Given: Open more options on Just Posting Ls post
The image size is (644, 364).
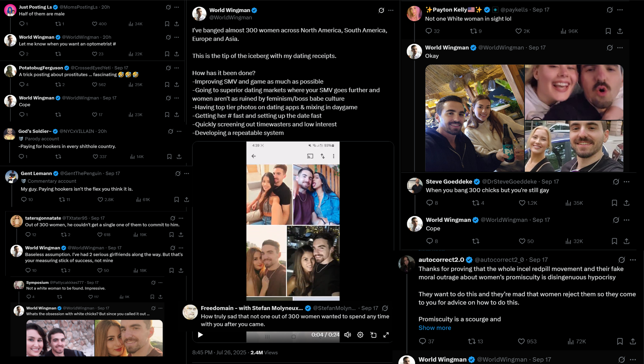Looking at the screenshot, I should (x=177, y=7).
